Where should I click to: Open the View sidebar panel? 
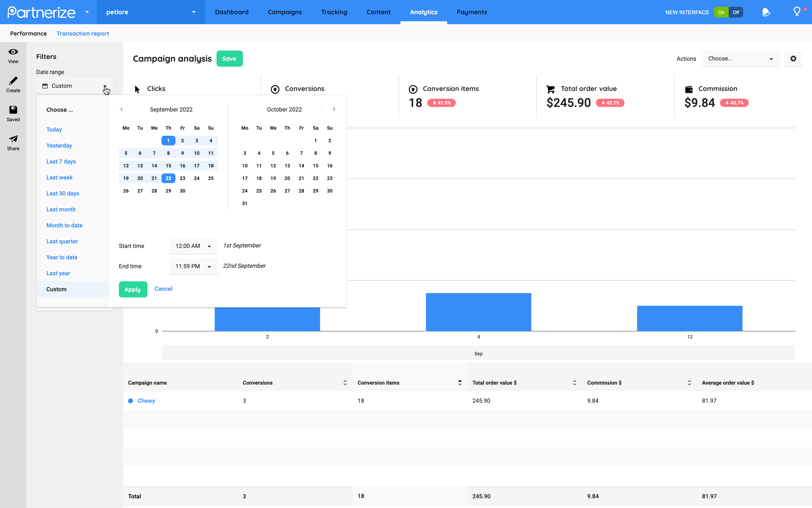13,56
